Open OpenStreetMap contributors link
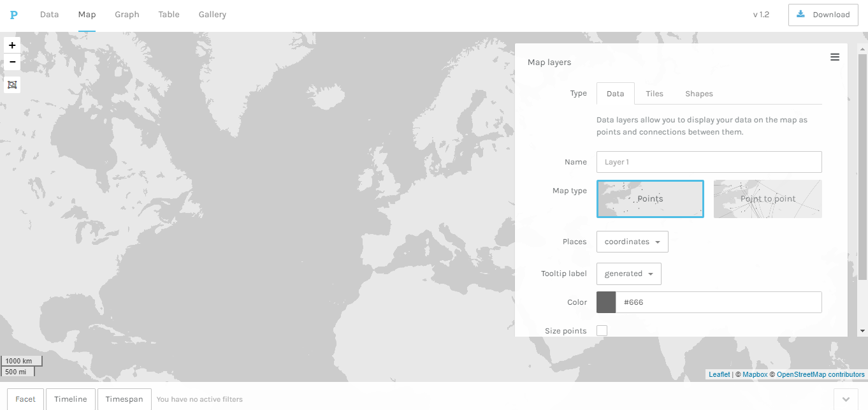This screenshot has width=868, height=410. (821, 374)
